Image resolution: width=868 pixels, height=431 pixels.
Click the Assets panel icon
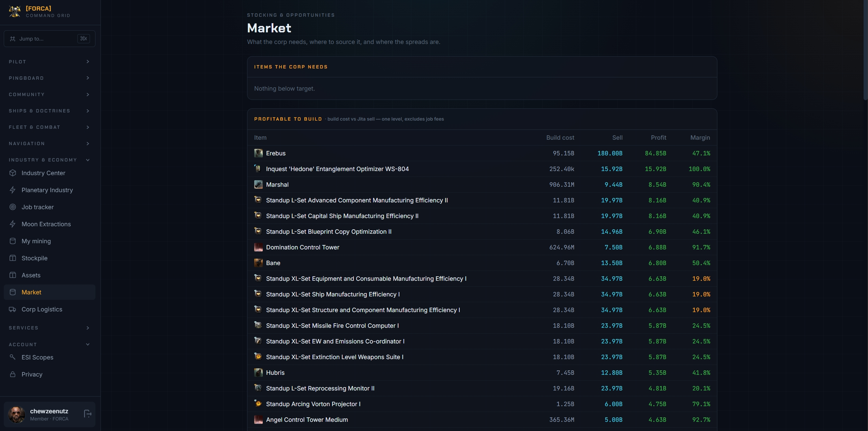click(13, 275)
